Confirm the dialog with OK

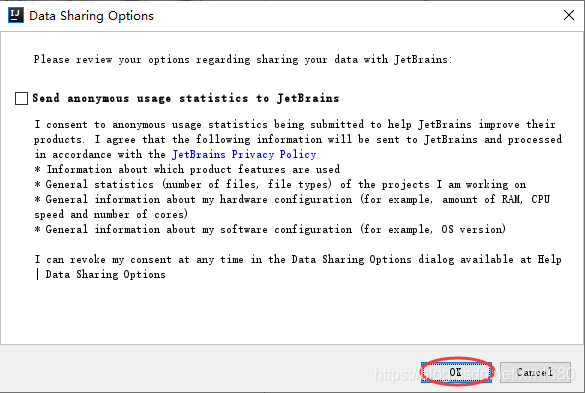pyautogui.click(x=456, y=372)
